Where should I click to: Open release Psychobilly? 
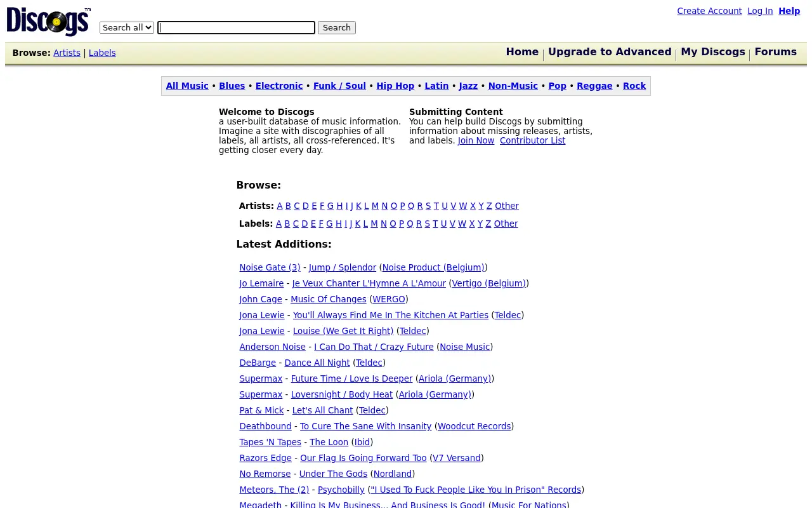coord(341,490)
